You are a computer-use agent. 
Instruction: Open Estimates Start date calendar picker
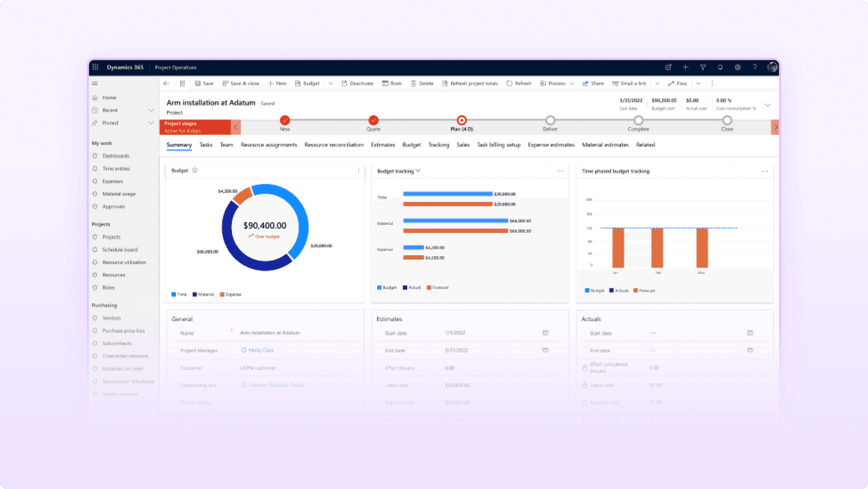point(545,333)
